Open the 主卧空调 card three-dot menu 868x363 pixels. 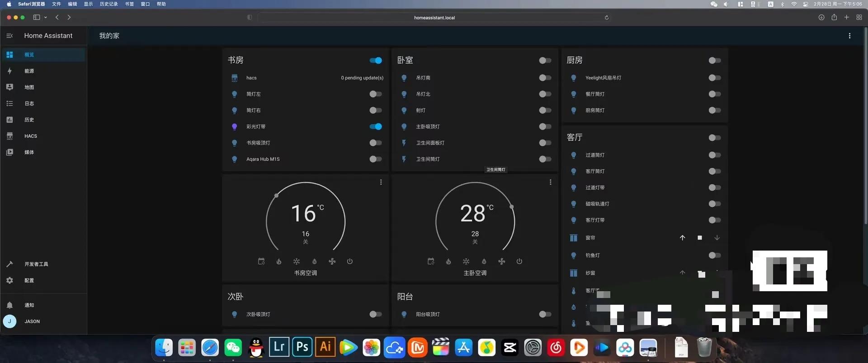point(550,182)
